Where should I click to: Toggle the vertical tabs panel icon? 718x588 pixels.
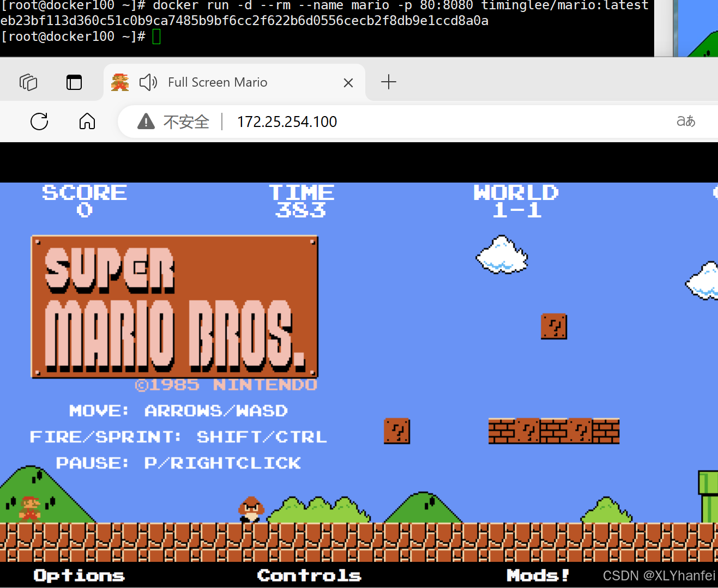[74, 82]
